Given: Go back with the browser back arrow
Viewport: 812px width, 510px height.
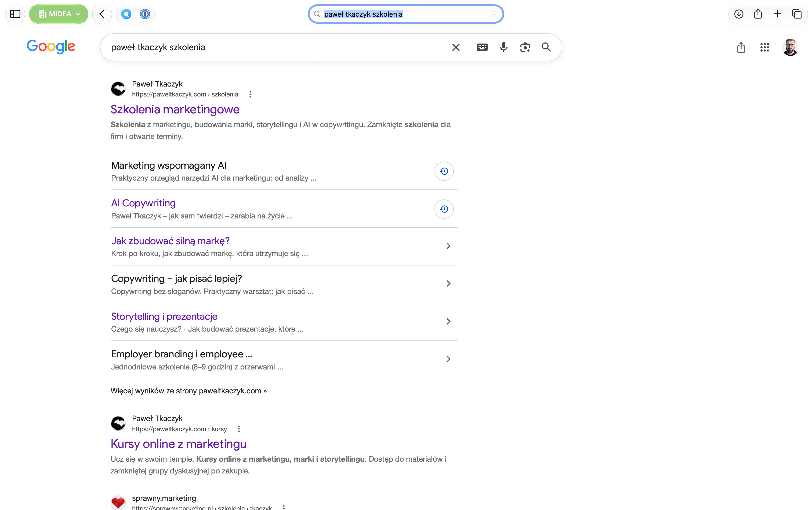Looking at the screenshot, I should (x=102, y=14).
